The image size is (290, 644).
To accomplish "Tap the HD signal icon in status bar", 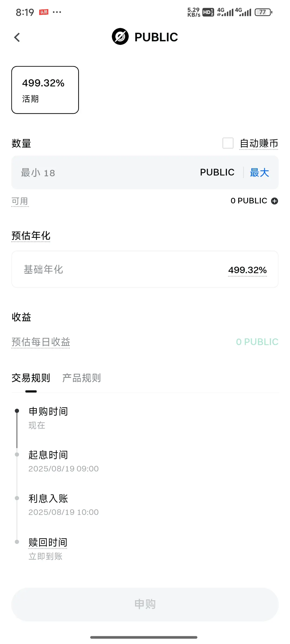I will (x=208, y=12).
